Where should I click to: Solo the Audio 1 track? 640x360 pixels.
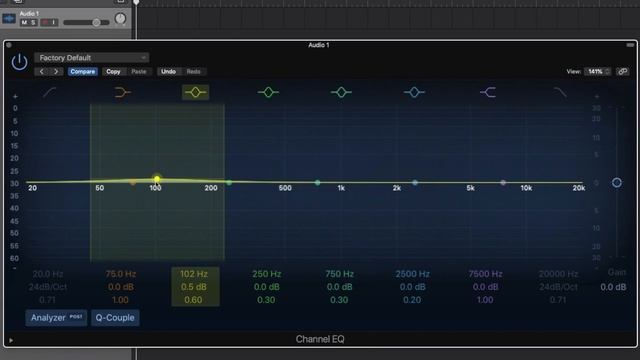[x=33, y=22]
